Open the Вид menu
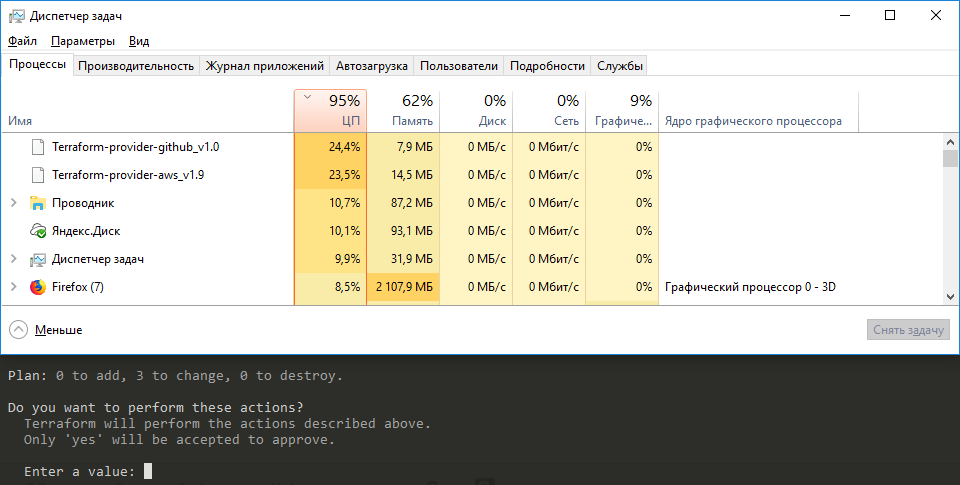The image size is (960, 485). (139, 41)
